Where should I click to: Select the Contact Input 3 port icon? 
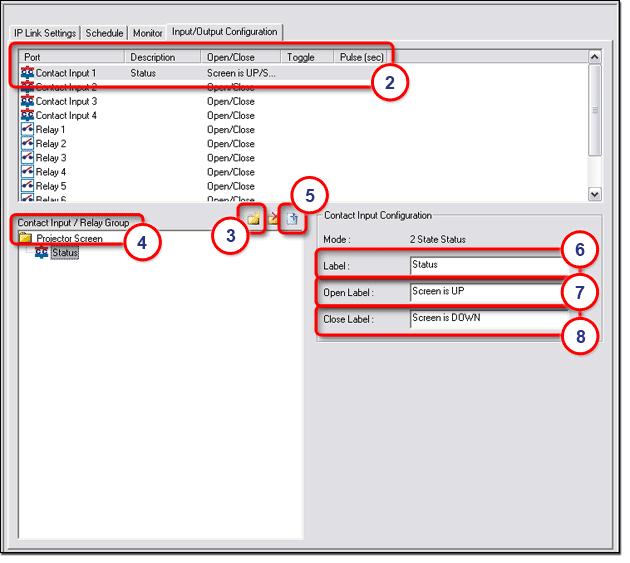pos(27,101)
